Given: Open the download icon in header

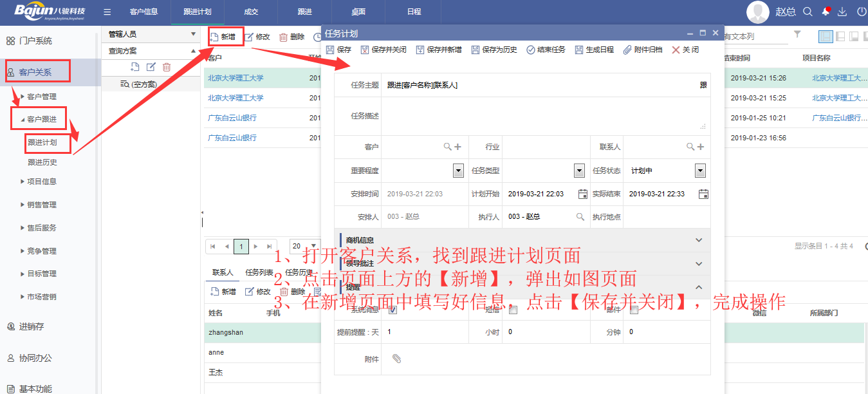Looking at the screenshot, I should [x=842, y=12].
